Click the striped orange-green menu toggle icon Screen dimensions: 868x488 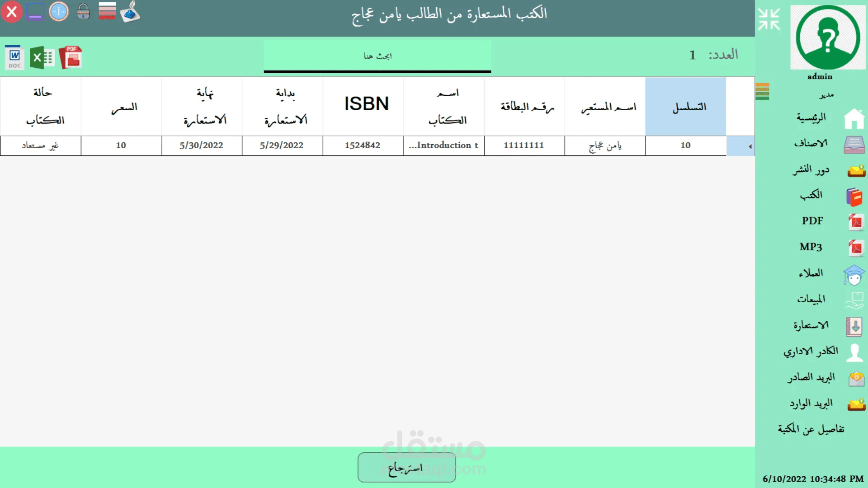[x=762, y=92]
